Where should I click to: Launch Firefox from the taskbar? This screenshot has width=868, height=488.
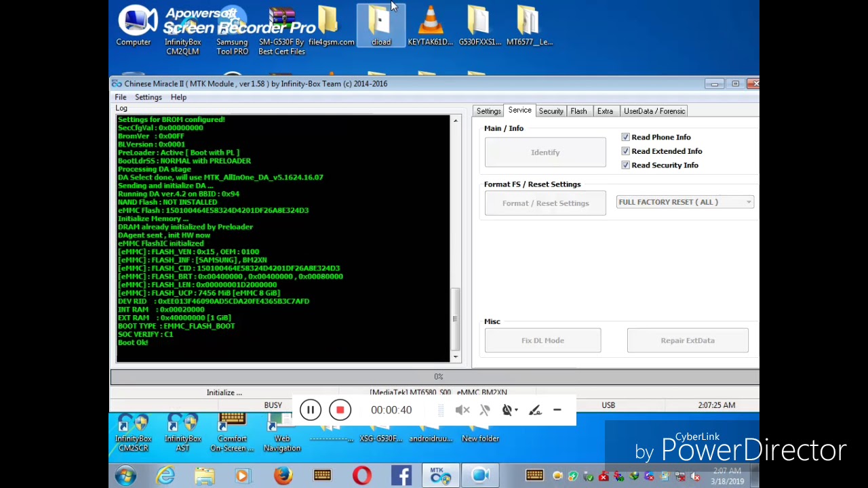coord(283,476)
